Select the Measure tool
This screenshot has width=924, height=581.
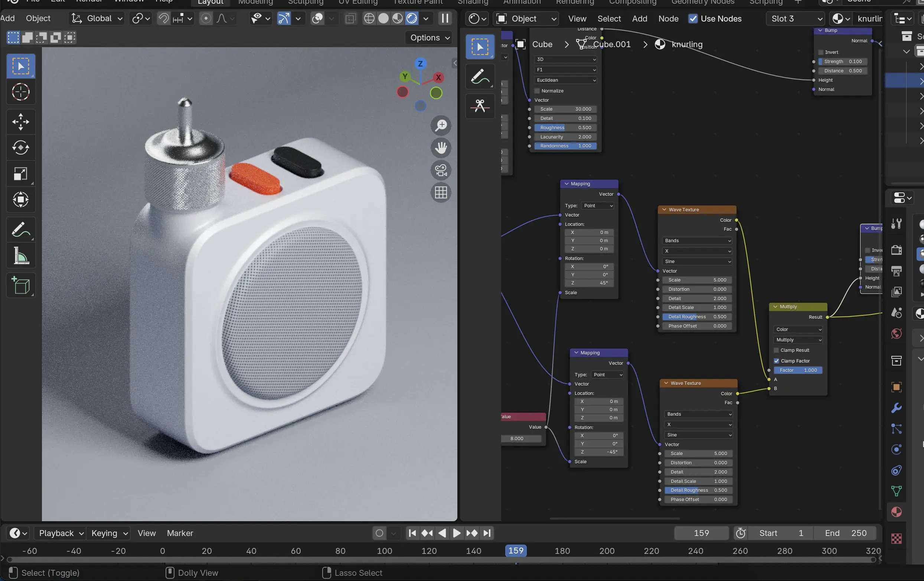[21, 255]
